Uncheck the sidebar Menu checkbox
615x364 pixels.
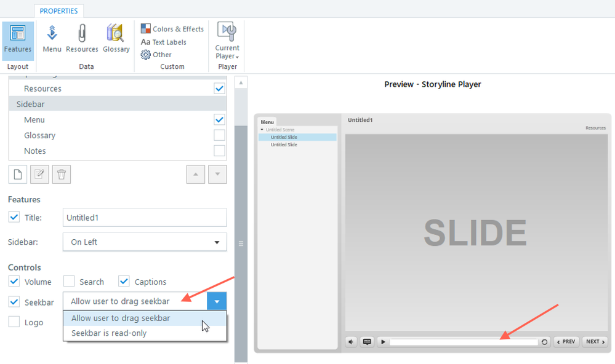[x=219, y=119]
